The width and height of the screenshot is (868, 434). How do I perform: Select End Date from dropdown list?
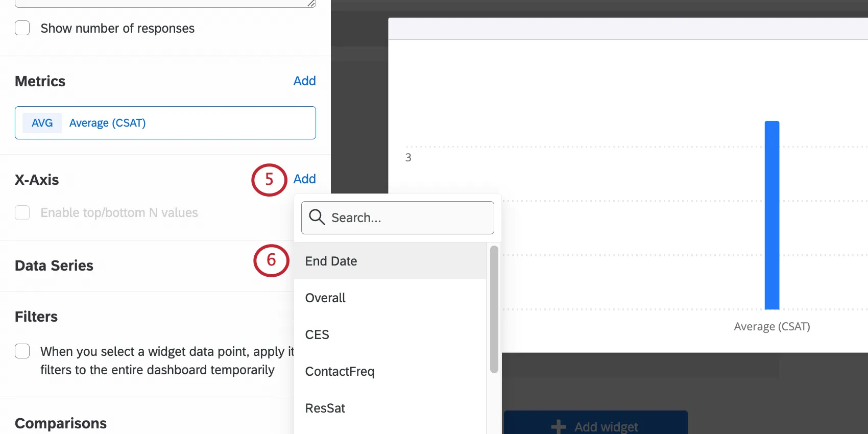331,261
